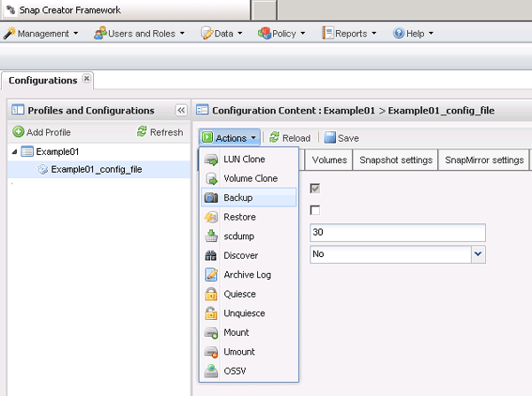Click the Save floppy disk icon
Image resolution: width=532 pixels, height=396 pixels.
pyautogui.click(x=330, y=137)
